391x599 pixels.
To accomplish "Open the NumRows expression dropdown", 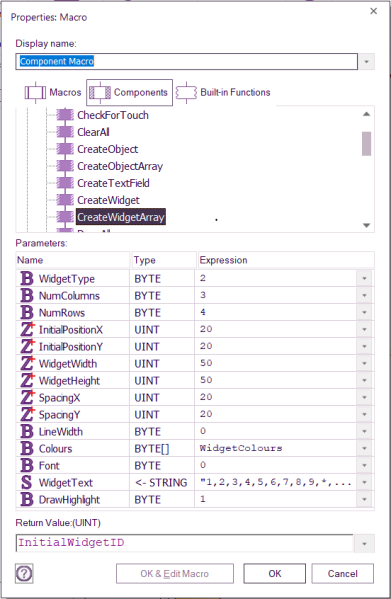I will pos(364,312).
